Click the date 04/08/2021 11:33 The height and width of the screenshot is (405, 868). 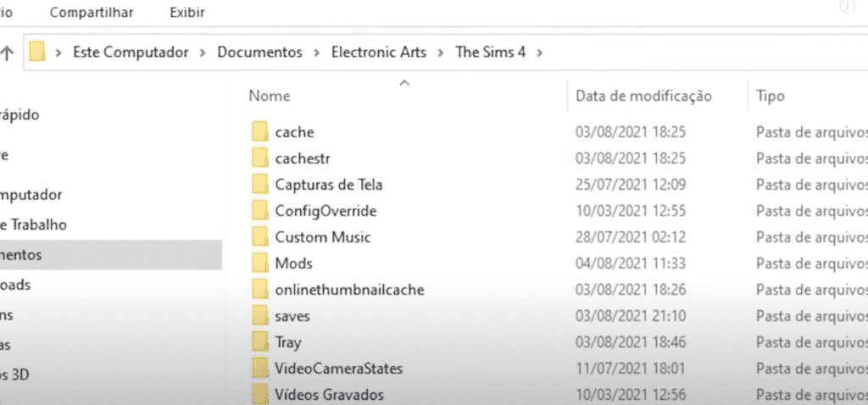coord(631,263)
